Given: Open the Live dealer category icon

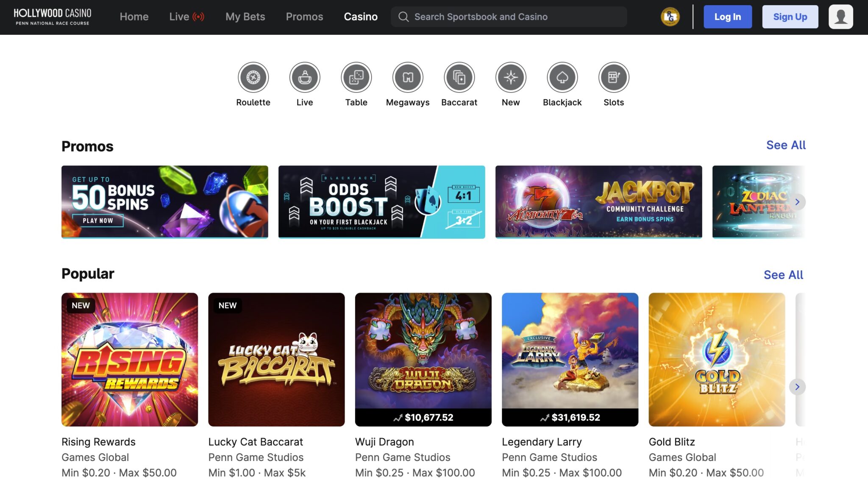Looking at the screenshot, I should pos(305,77).
